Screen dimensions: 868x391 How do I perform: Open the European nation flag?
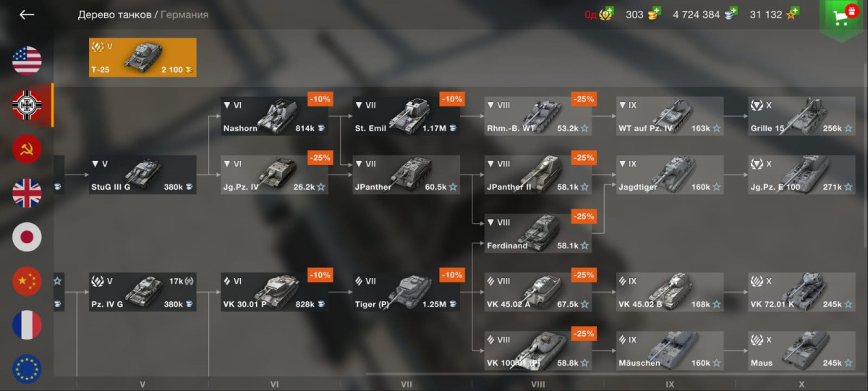pyautogui.click(x=27, y=369)
